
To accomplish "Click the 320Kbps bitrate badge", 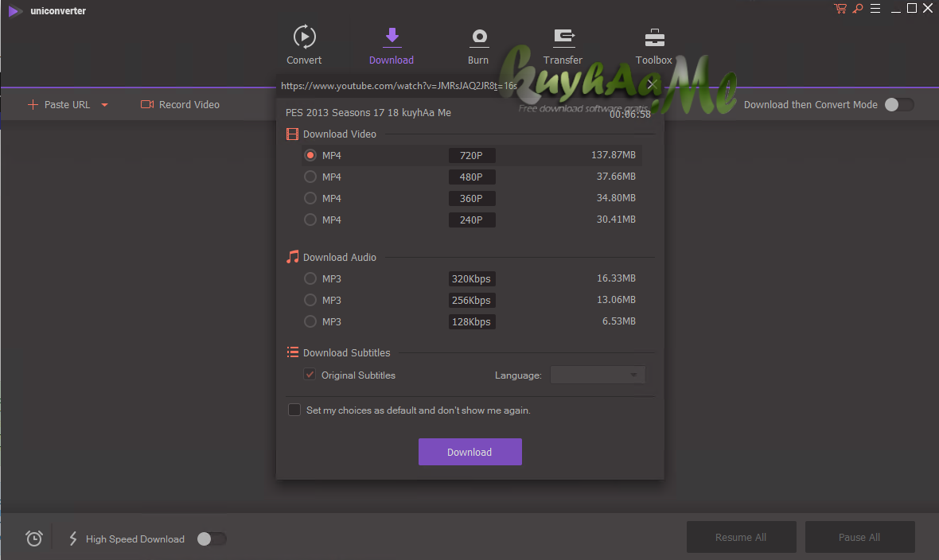I will tap(472, 278).
